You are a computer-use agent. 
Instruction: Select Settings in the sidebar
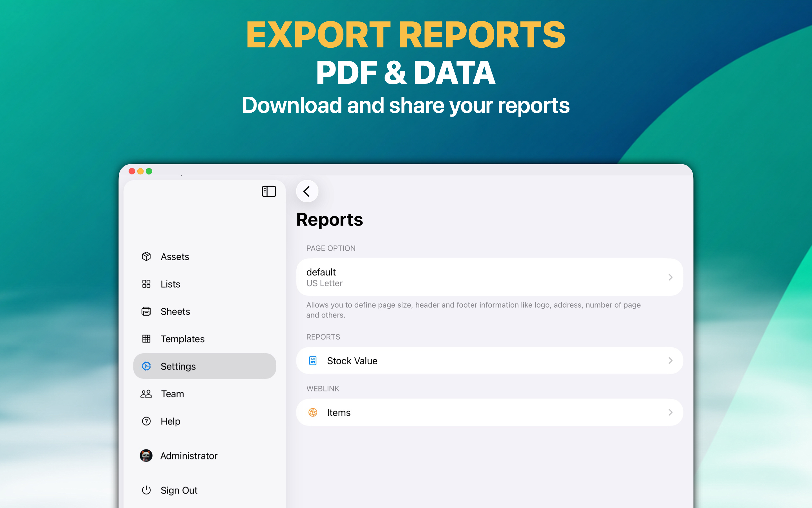pyautogui.click(x=205, y=366)
